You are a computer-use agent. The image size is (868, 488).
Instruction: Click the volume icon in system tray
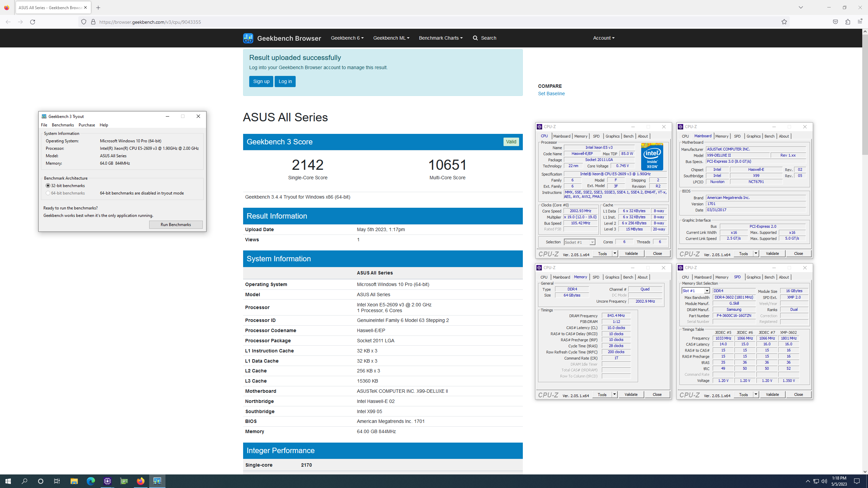click(x=824, y=481)
